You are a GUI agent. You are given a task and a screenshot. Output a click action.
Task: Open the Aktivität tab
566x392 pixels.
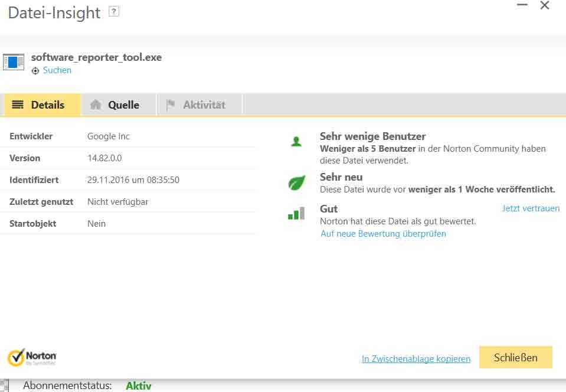pos(200,104)
